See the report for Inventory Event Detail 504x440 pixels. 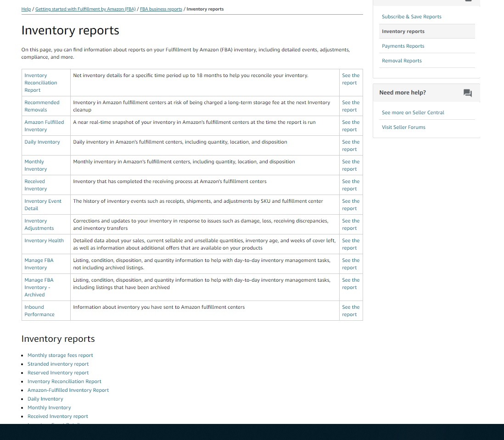(x=351, y=205)
